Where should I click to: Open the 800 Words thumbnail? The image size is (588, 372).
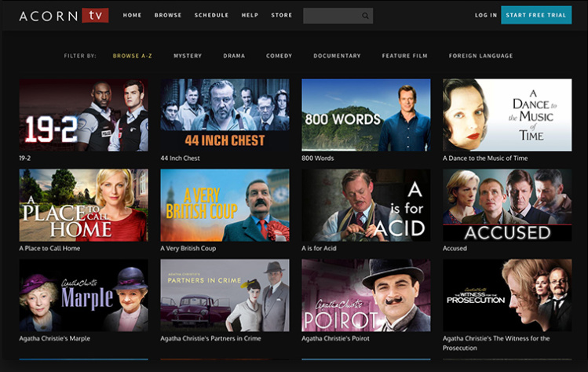[x=366, y=115]
